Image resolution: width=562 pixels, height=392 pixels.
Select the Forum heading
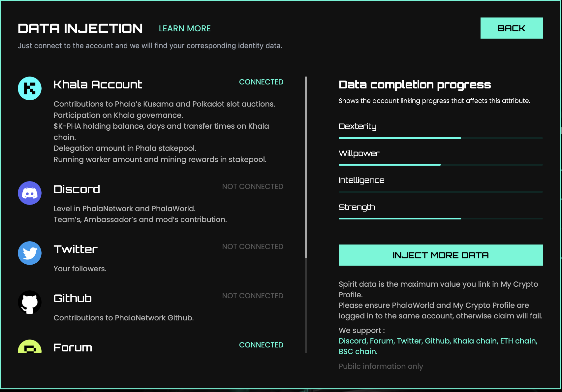(73, 347)
